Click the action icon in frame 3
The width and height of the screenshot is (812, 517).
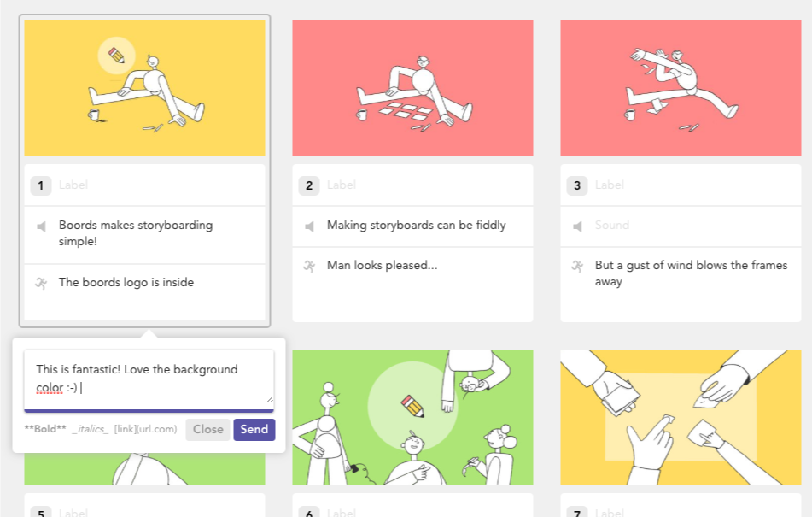[577, 267]
